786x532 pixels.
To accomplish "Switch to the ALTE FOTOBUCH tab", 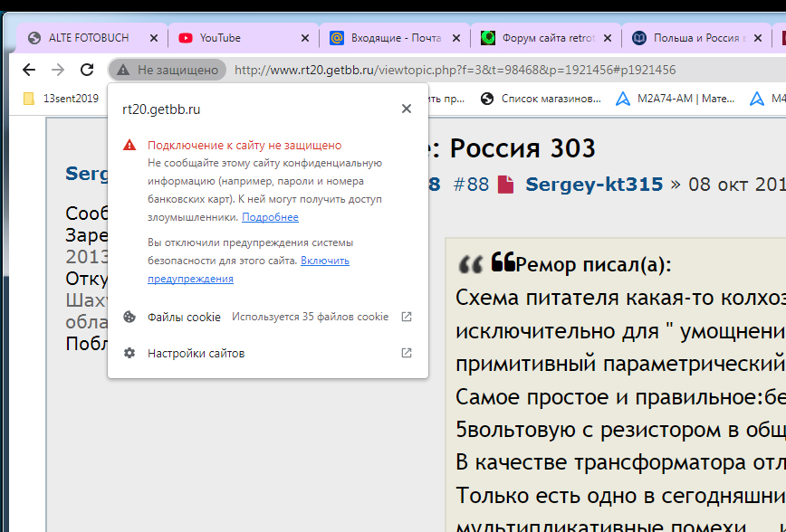I will [x=90, y=38].
